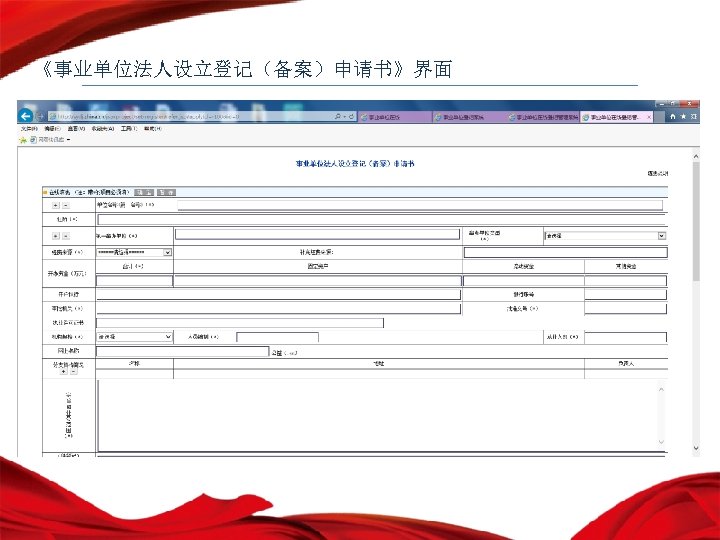Switch to the third browser tab

tap(543, 117)
